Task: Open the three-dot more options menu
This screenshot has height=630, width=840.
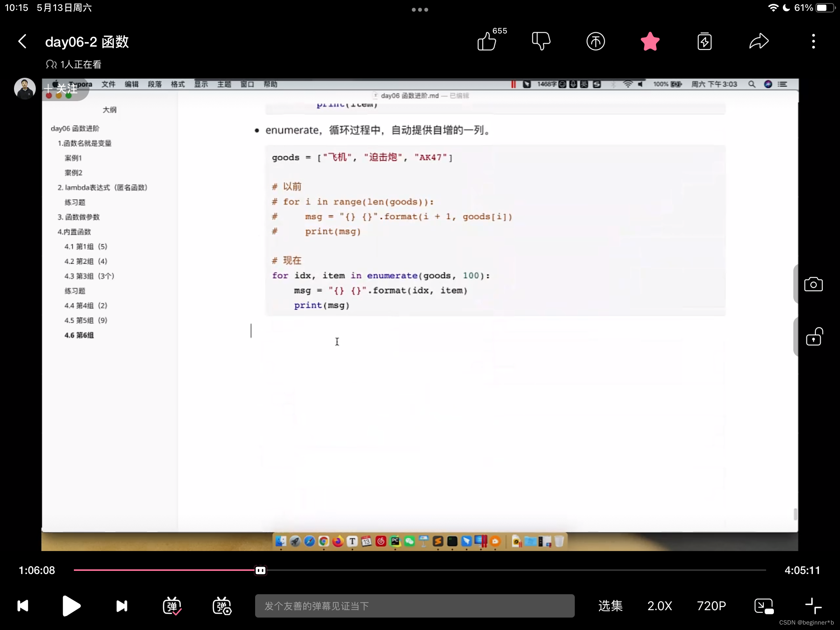Action: (x=813, y=41)
